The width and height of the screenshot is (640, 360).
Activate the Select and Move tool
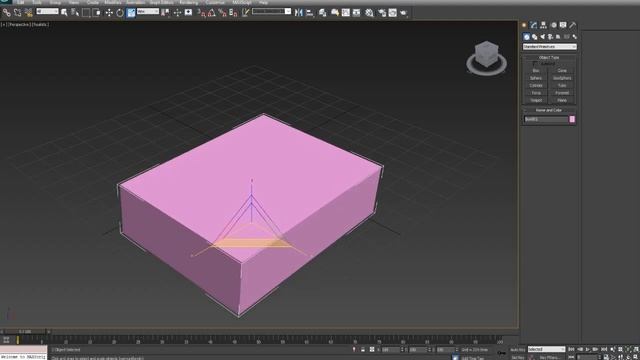coord(109,13)
